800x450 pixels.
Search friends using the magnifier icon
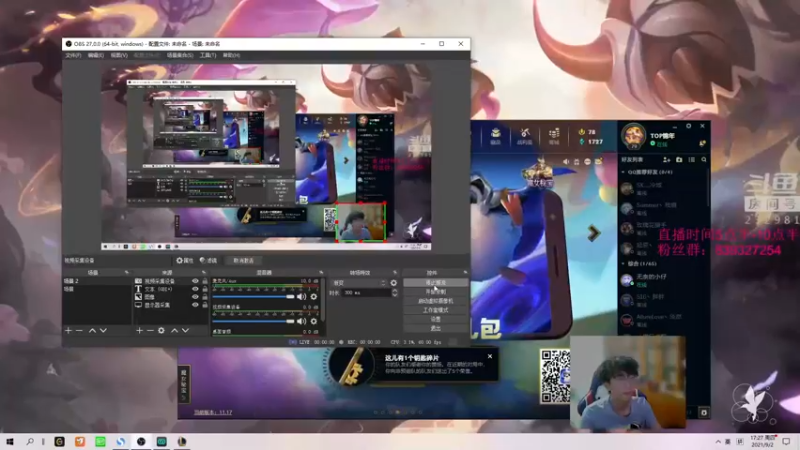(704, 160)
